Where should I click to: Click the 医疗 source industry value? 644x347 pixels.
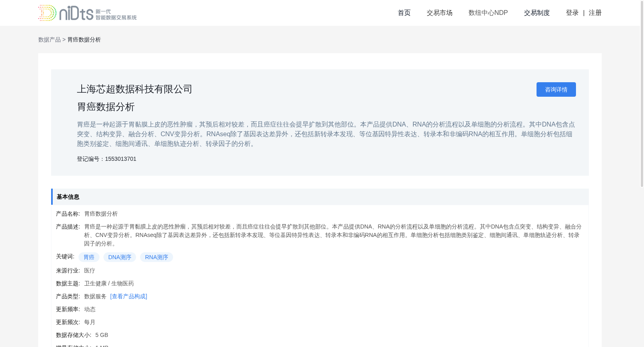90,270
